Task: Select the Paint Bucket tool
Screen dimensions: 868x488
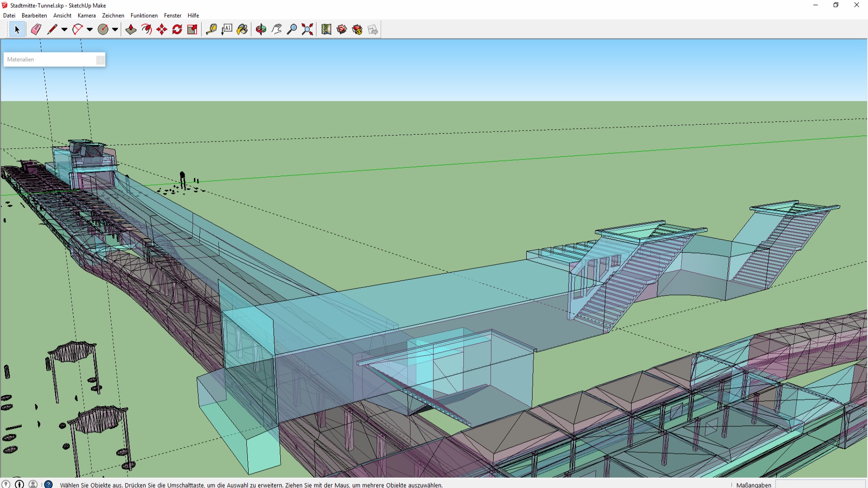Action: 242,29
